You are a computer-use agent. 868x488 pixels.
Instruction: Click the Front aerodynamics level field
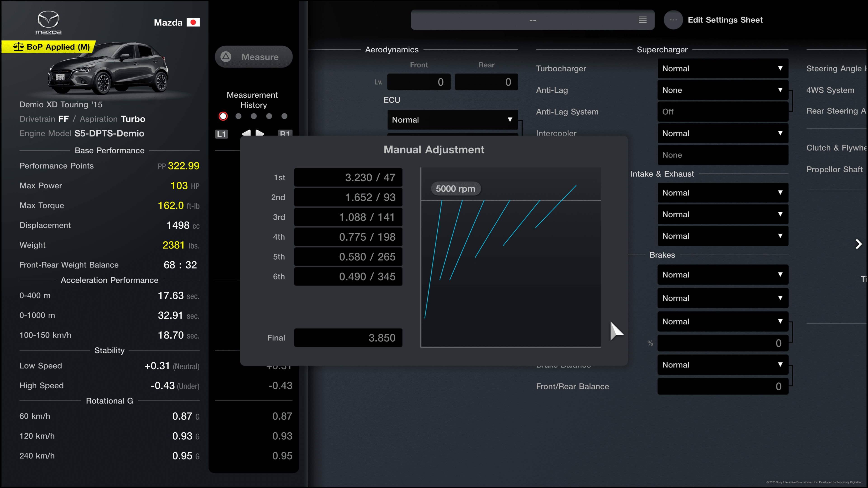click(419, 82)
